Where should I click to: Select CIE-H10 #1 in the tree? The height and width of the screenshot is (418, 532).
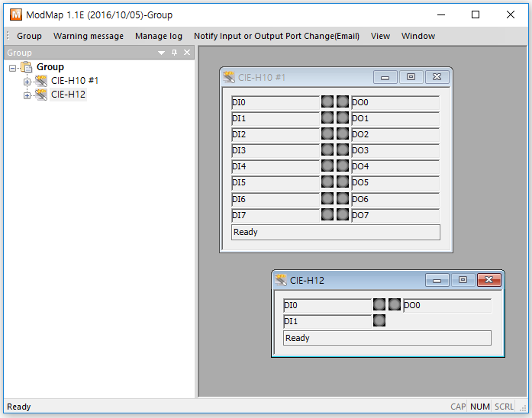(75, 81)
